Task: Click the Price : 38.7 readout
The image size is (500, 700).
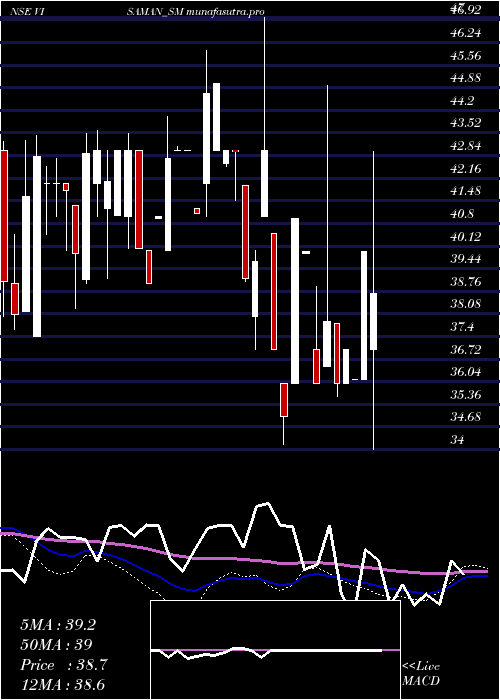Action: click(x=63, y=665)
